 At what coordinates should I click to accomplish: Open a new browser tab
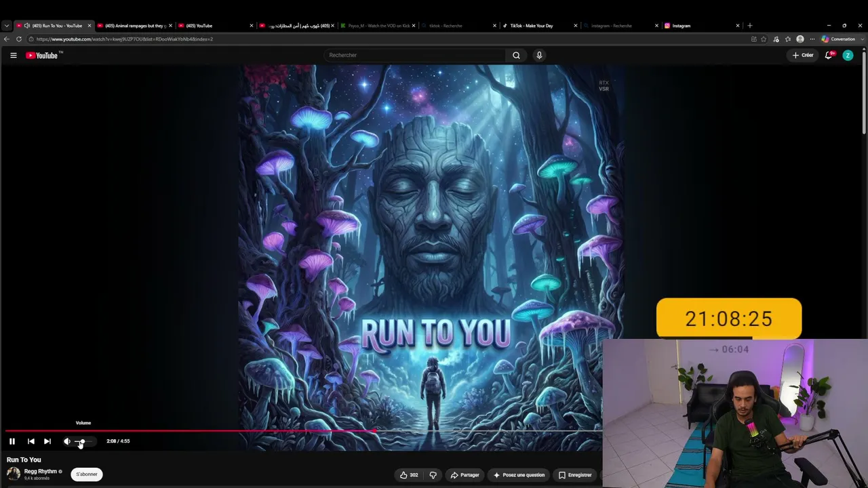(749, 26)
